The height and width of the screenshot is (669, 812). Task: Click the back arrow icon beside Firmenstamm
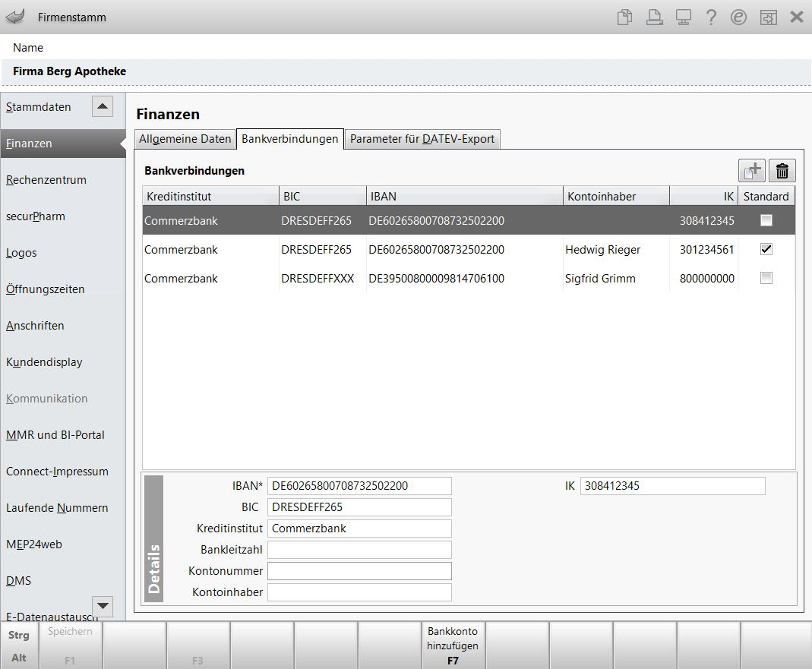click(15, 17)
